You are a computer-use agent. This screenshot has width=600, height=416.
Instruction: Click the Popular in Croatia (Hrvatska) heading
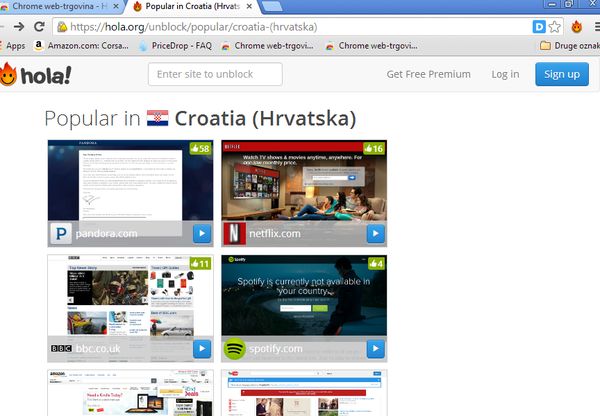click(200, 118)
